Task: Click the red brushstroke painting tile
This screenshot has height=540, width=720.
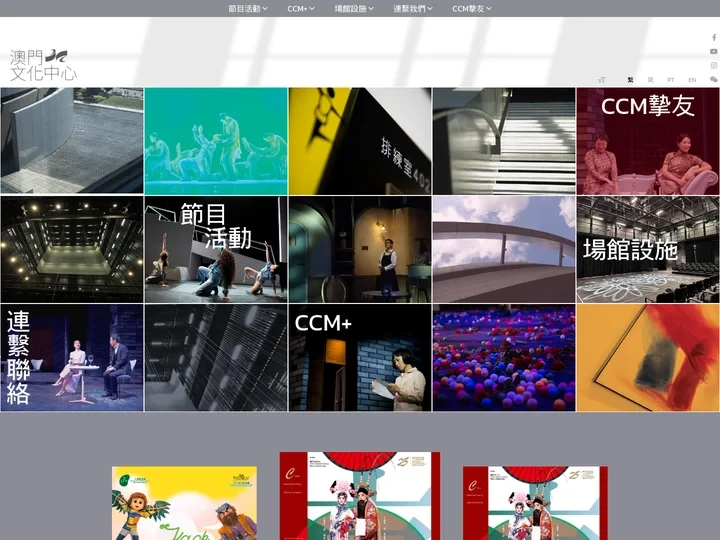Action: (648, 358)
